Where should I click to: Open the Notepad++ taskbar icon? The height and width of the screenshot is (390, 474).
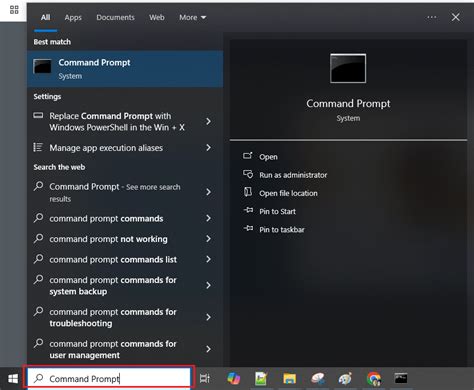[x=261, y=379]
